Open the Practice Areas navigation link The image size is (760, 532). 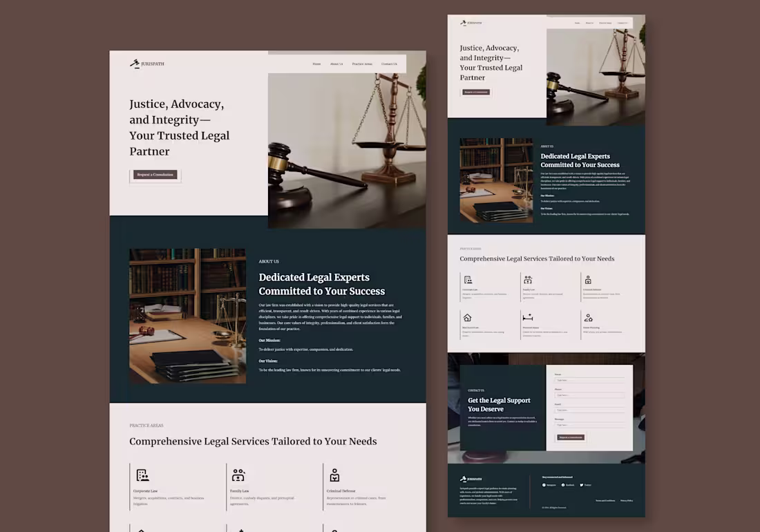tap(362, 64)
